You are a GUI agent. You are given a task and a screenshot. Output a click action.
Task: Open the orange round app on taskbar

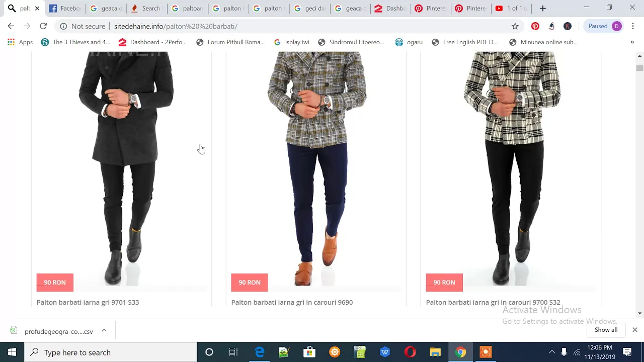pyautogui.click(x=335, y=352)
